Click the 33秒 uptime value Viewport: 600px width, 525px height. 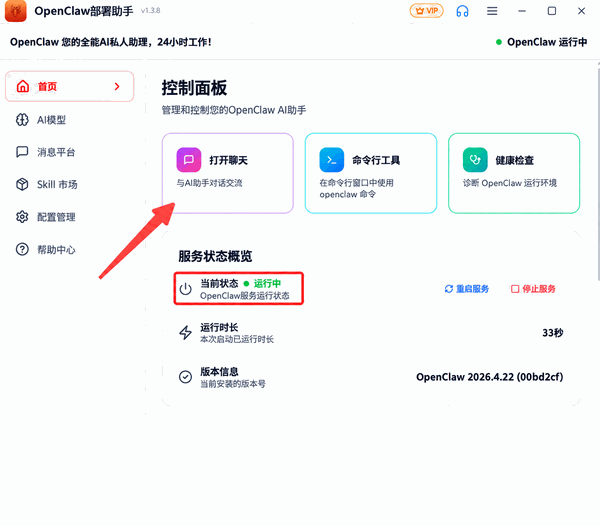click(x=553, y=333)
